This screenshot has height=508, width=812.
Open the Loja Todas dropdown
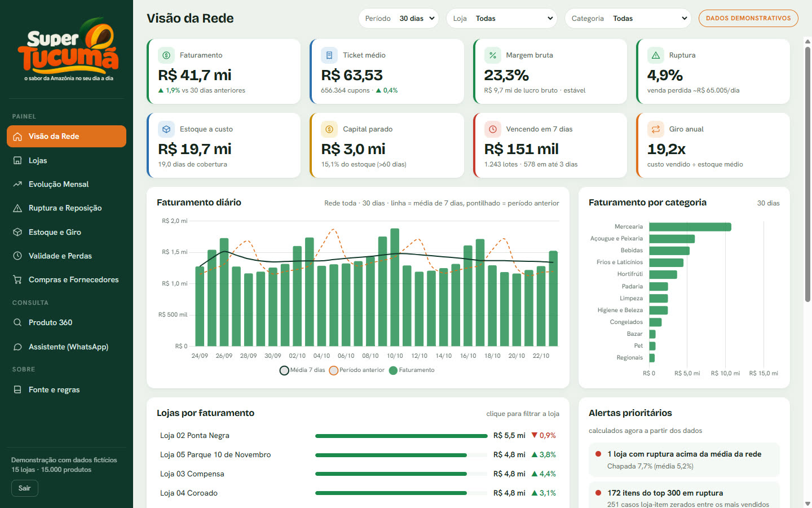pyautogui.click(x=501, y=19)
